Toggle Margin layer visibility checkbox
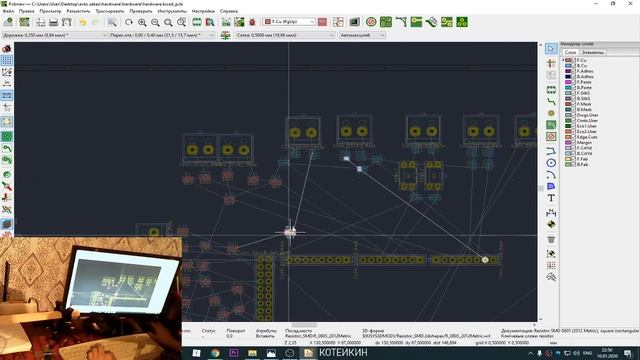 tap(573, 142)
